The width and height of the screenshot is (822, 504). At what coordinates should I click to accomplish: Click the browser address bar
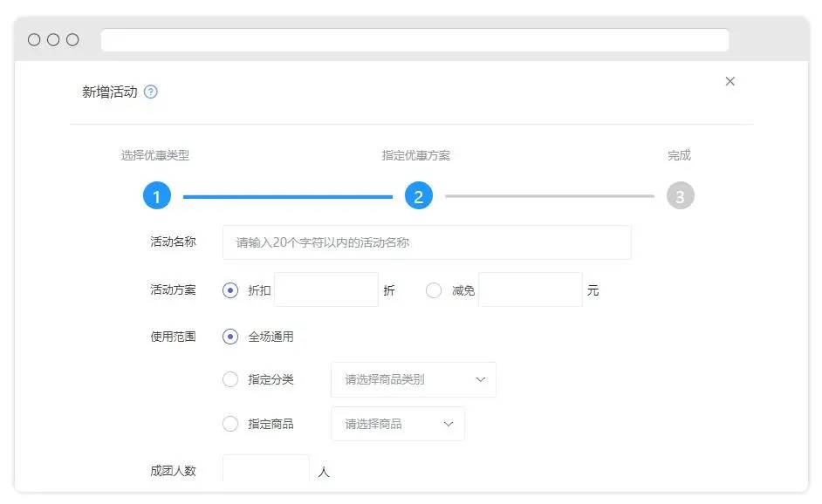pos(414,40)
